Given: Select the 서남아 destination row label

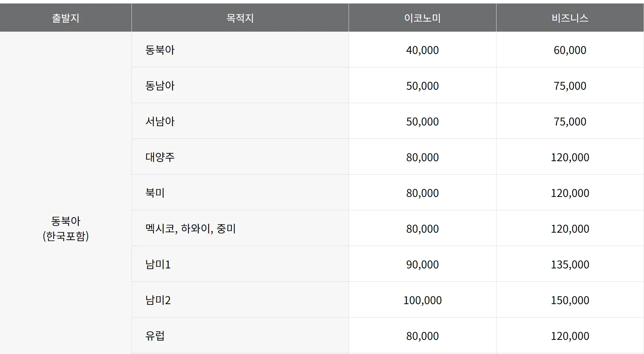Looking at the screenshot, I should (160, 121).
